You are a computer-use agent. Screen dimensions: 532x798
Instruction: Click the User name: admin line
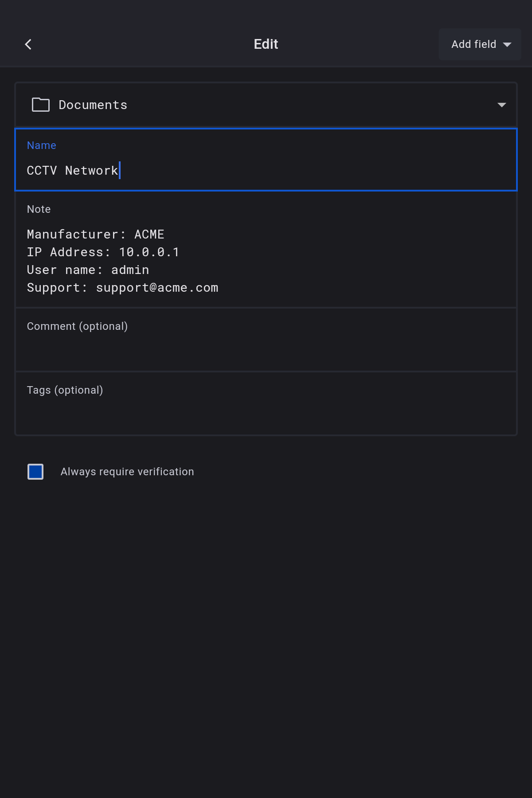pyautogui.click(x=88, y=270)
